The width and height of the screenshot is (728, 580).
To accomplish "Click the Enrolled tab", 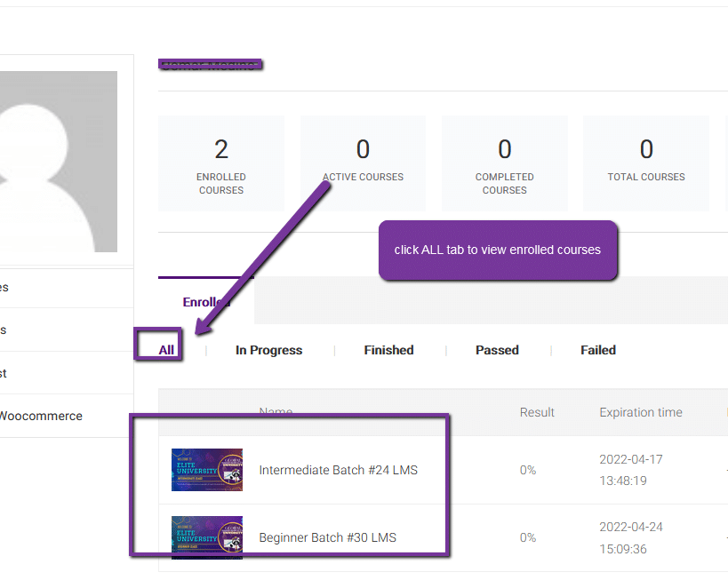I will 206,302.
